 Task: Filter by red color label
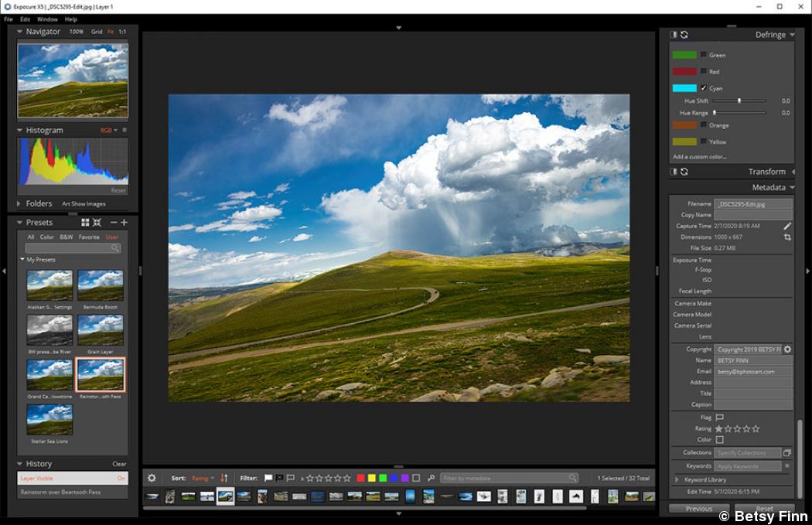click(x=361, y=478)
